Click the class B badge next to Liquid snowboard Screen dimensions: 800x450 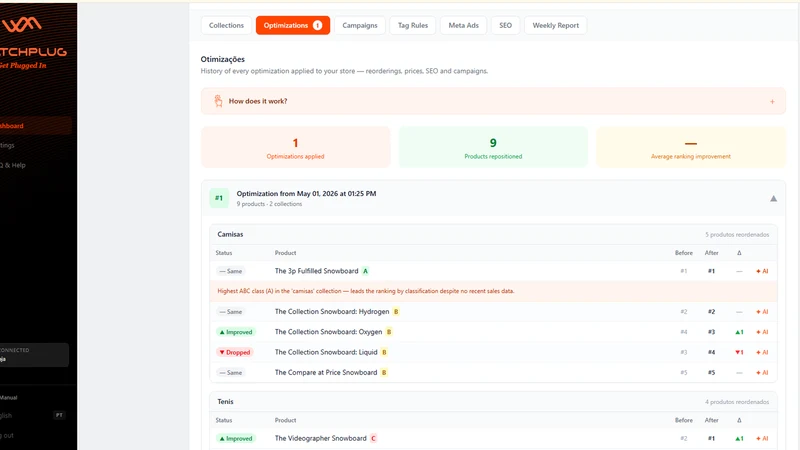click(384, 353)
